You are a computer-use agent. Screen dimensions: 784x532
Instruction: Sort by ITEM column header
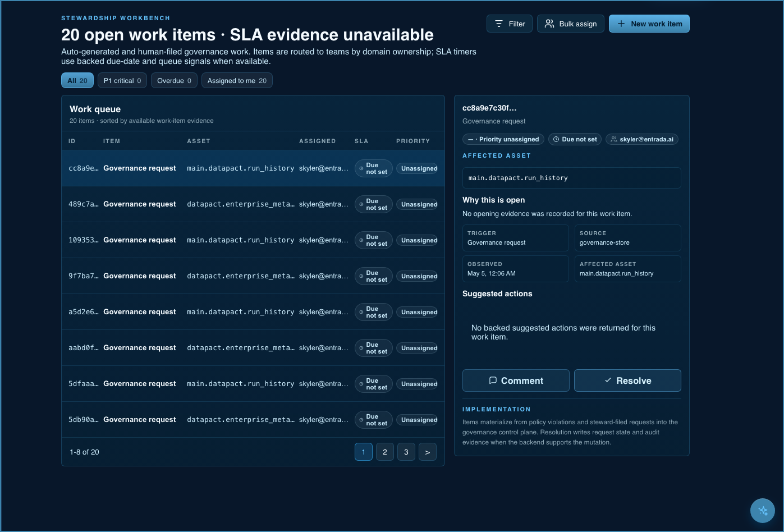[x=112, y=141]
